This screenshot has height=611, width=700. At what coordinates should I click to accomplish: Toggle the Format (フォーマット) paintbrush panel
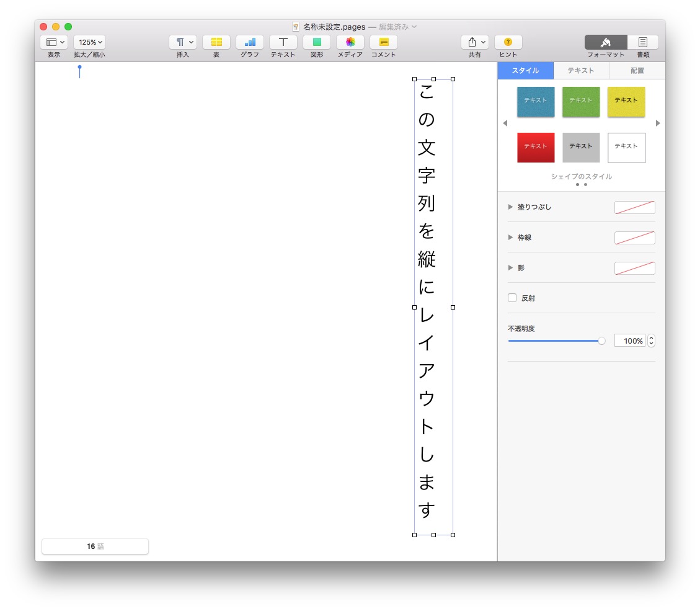(x=606, y=42)
